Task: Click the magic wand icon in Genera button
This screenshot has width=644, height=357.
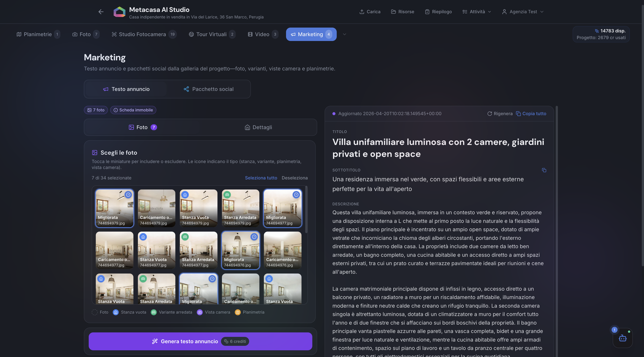Action: click(155, 341)
